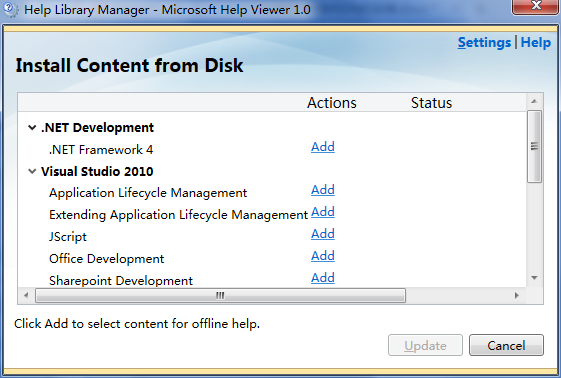Add Application Lifecycle Management content
Screen dimensions: 561x378
click(x=323, y=190)
